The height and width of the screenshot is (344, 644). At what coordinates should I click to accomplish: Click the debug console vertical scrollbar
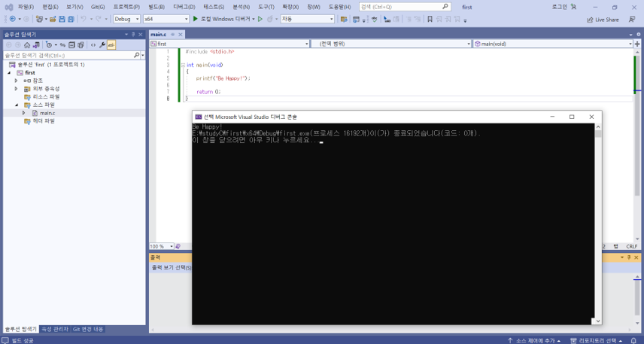[598, 224]
